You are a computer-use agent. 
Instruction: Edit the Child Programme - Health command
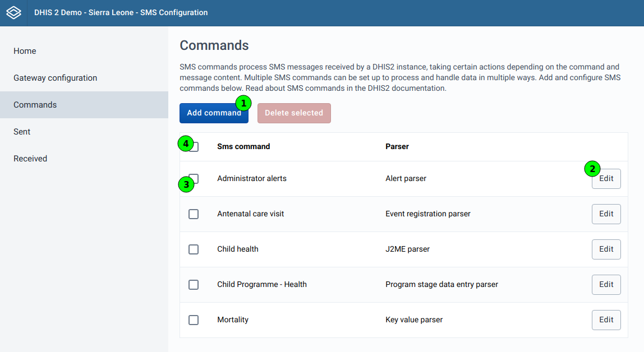pyautogui.click(x=606, y=284)
